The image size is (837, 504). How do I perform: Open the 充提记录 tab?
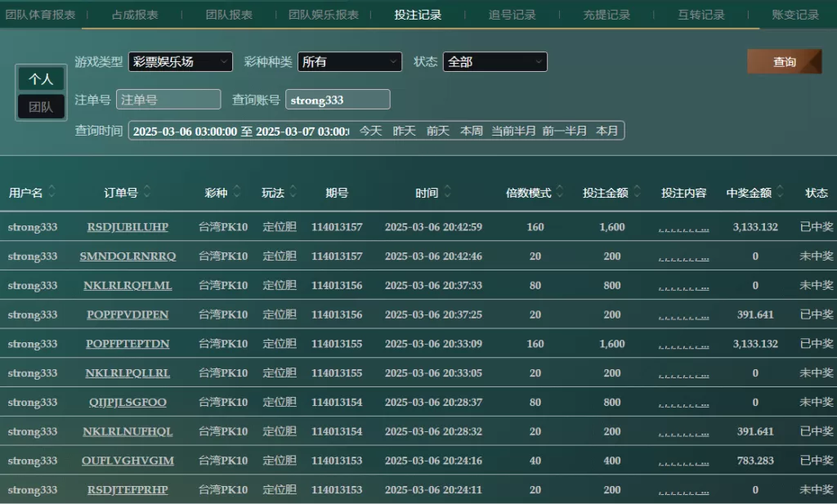tap(606, 15)
